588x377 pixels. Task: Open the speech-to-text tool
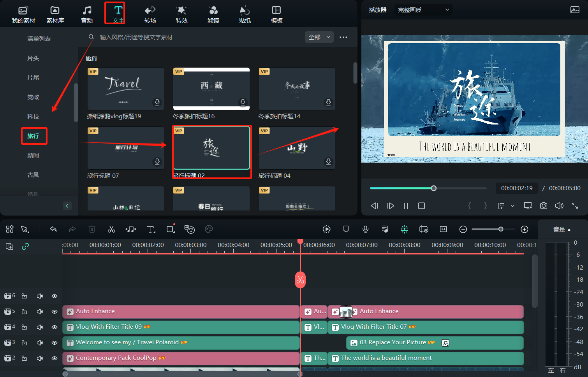[190, 229]
